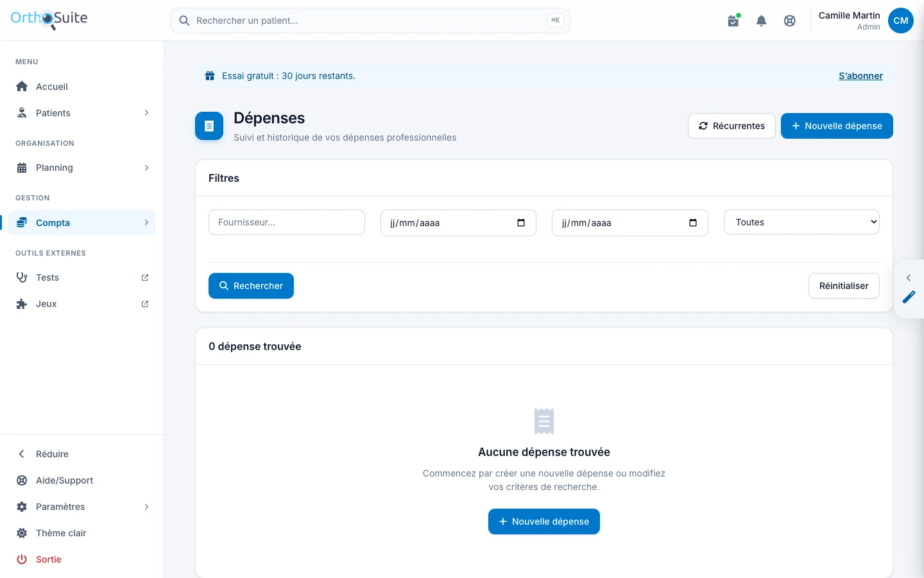
Task: Focus the first jj/mm/aaaa date field
Action: [x=458, y=223]
